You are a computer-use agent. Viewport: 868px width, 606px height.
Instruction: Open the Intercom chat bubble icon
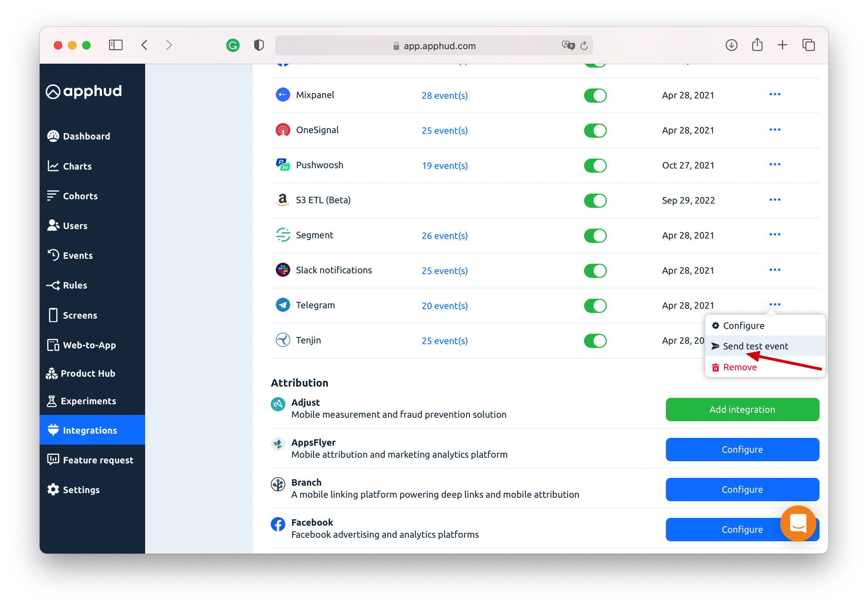point(798,523)
